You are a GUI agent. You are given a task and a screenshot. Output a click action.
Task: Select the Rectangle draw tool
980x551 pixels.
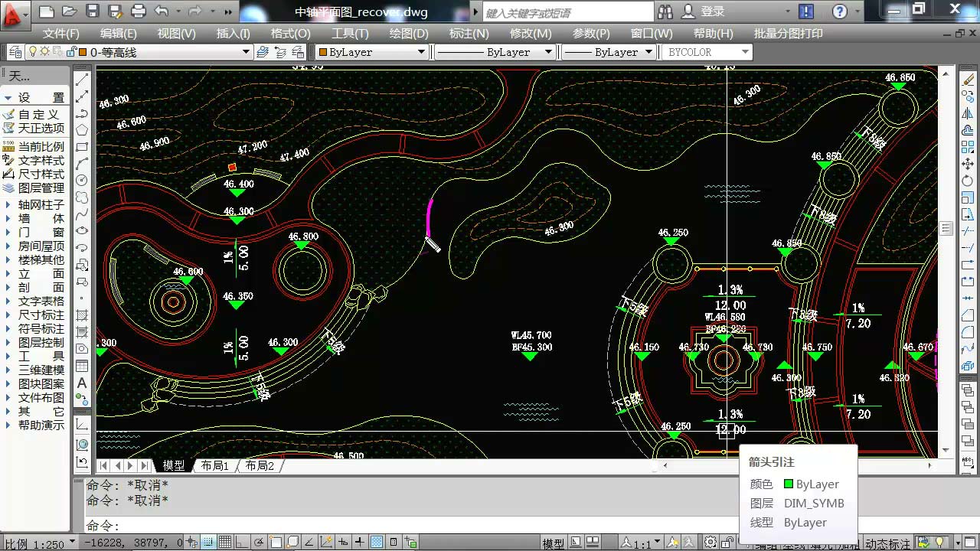tap(82, 147)
